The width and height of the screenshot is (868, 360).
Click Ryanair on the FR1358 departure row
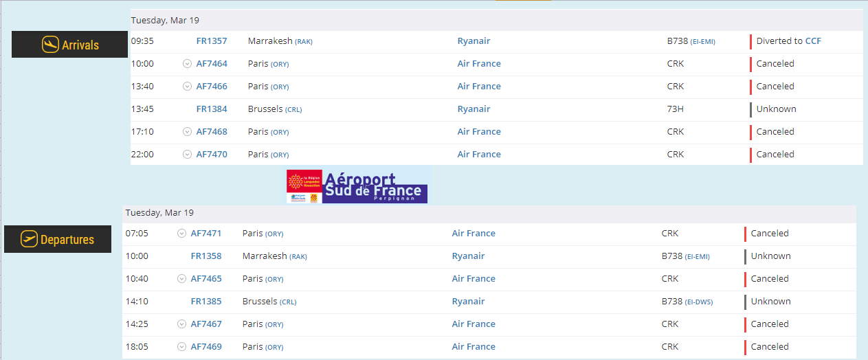click(x=469, y=256)
